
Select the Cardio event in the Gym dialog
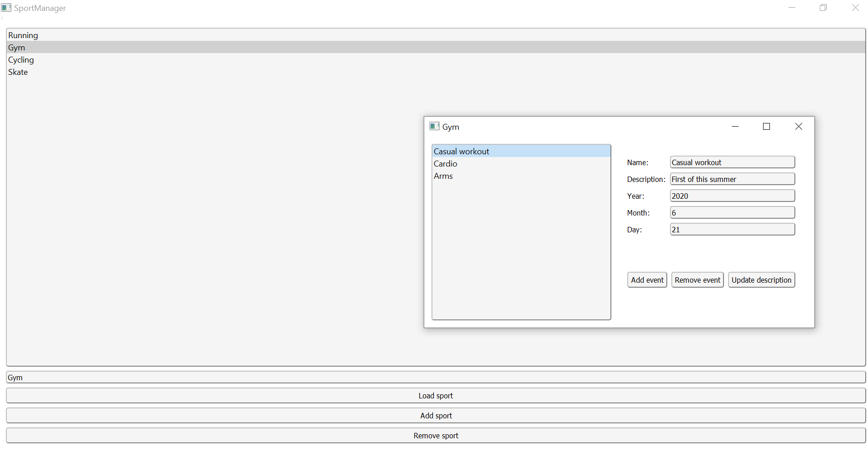pos(445,163)
